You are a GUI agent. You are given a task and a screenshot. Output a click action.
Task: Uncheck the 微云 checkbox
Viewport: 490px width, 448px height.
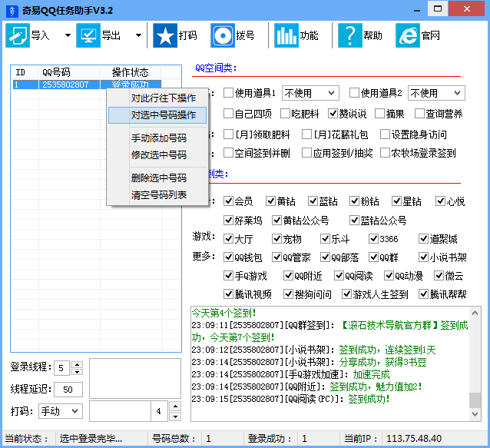(x=439, y=276)
